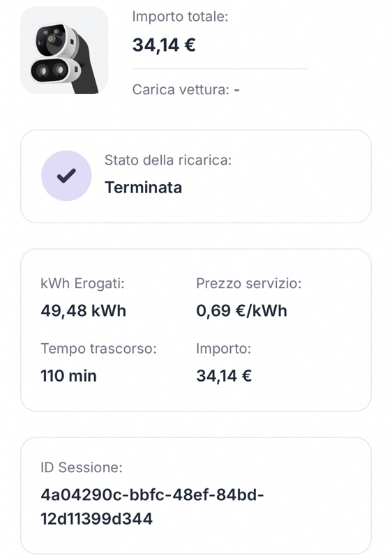Select the 49,48 kWh delivered value
The image size is (392, 558).
(84, 310)
